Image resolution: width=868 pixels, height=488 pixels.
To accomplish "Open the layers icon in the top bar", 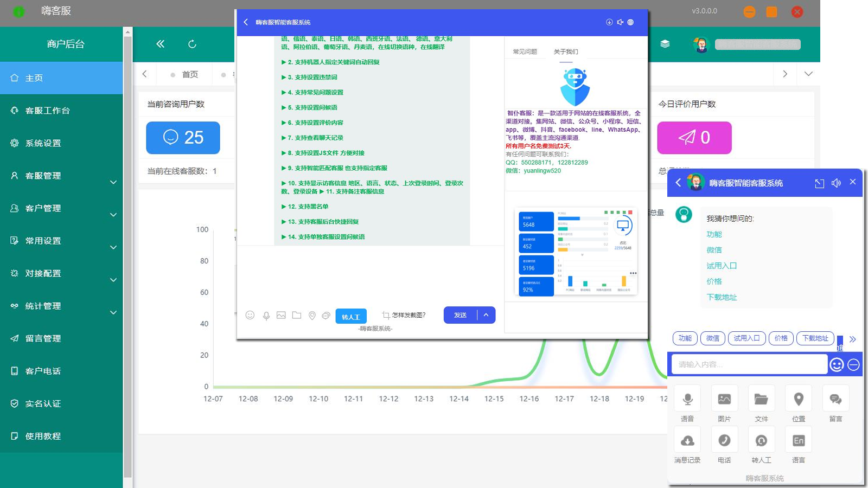I will click(x=665, y=44).
